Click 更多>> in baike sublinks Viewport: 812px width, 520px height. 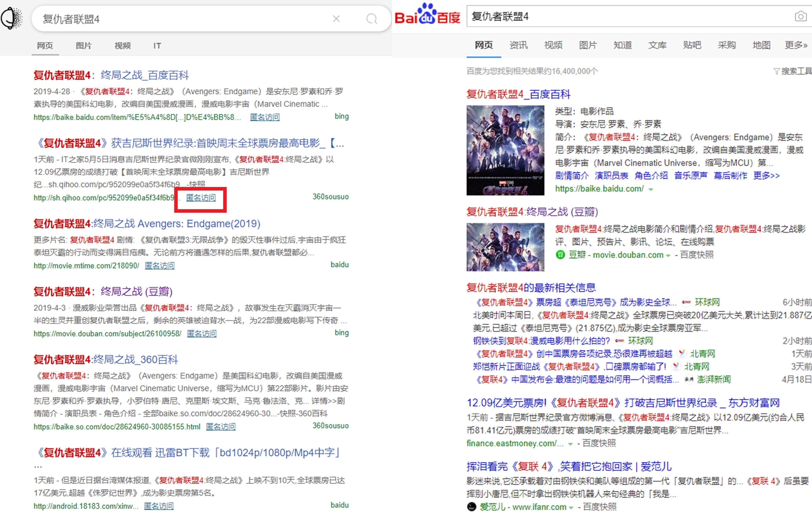point(766,176)
